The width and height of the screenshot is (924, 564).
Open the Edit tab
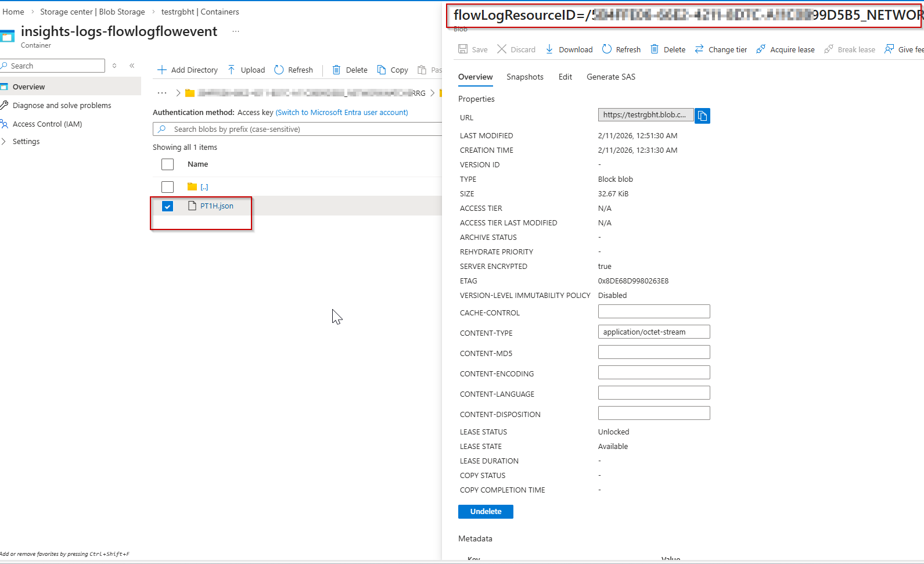[x=565, y=77]
